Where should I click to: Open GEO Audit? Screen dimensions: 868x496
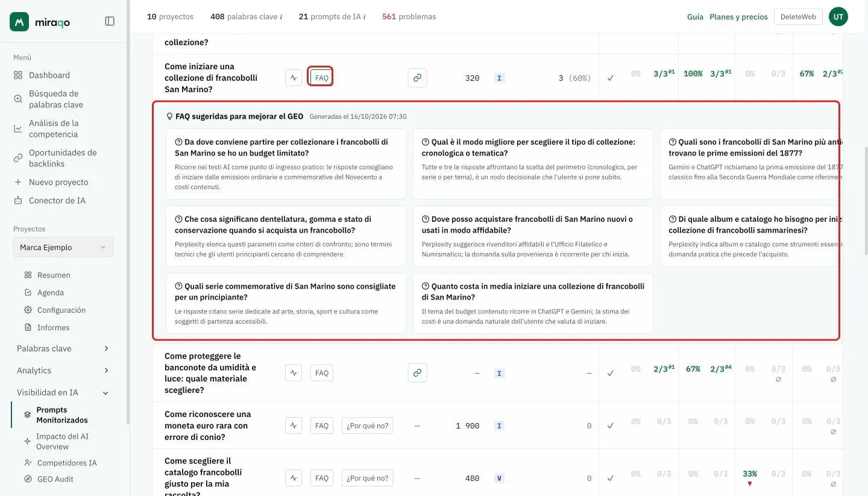coord(55,479)
